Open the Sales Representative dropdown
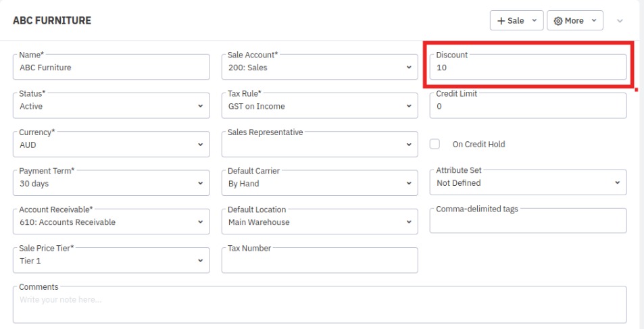 click(319, 145)
